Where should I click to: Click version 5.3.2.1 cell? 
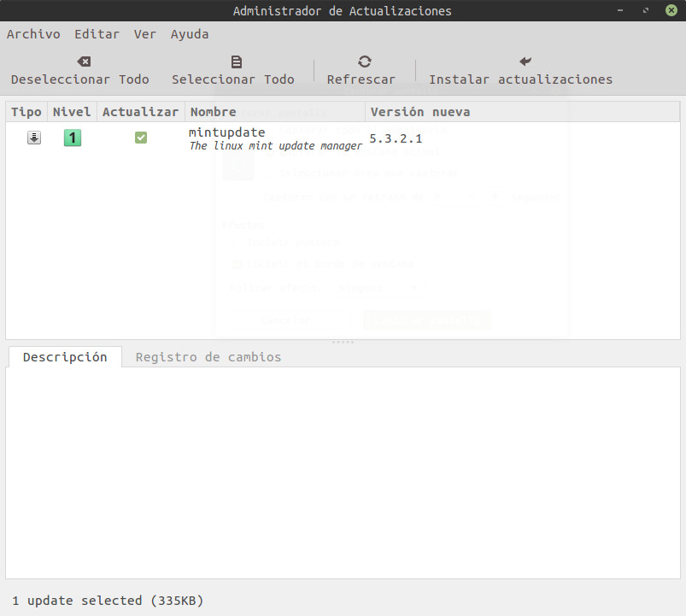point(396,138)
